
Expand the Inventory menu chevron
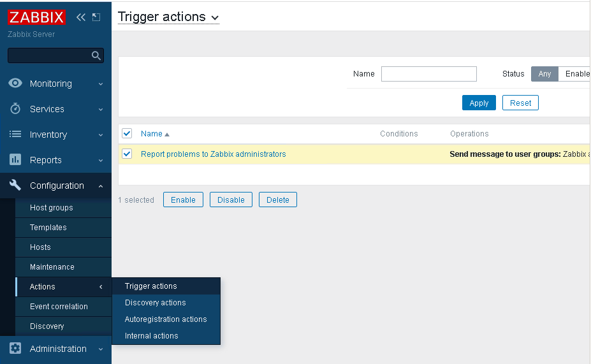point(101,135)
